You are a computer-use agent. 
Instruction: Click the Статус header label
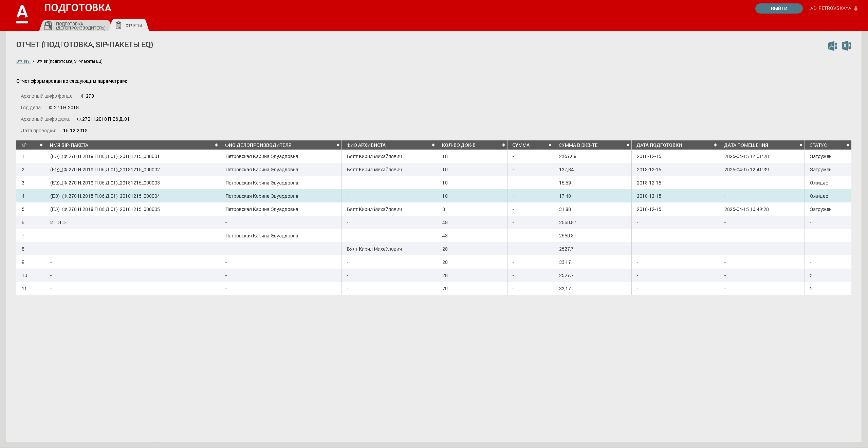[x=818, y=145]
